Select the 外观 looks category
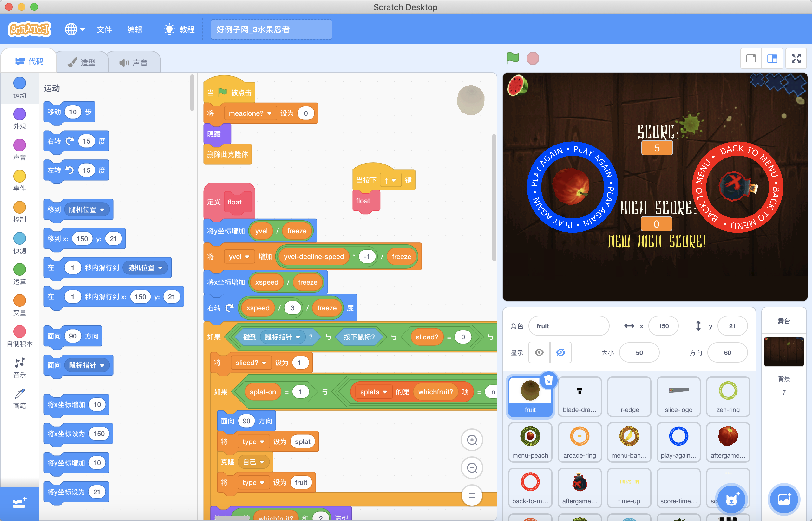This screenshot has width=812, height=521. [20, 119]
